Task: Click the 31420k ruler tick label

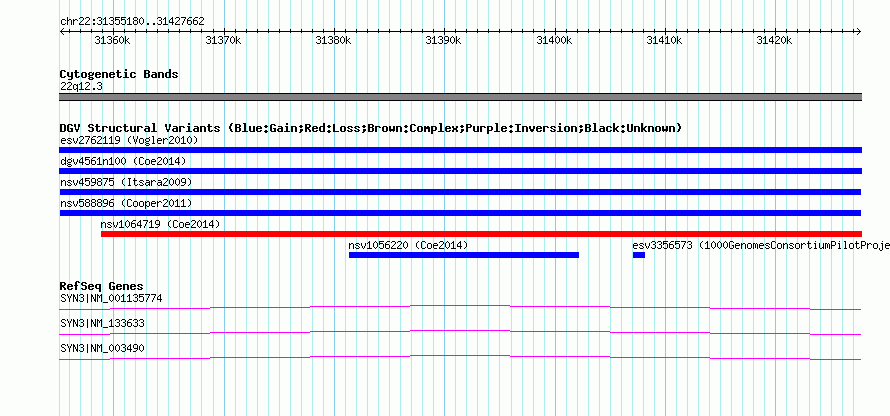Action: point(775,40)
